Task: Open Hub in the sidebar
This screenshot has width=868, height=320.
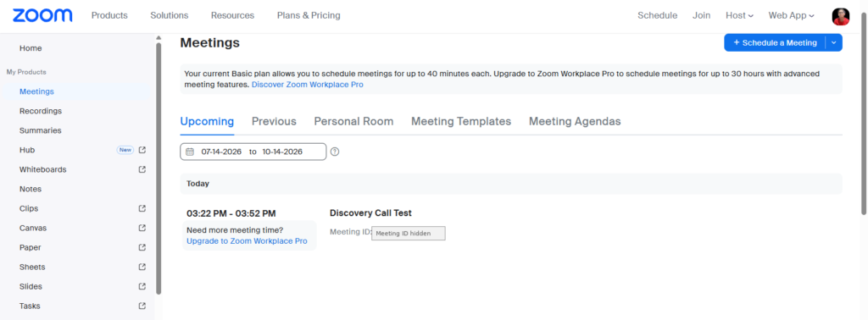Action: (x=27, y=150)
